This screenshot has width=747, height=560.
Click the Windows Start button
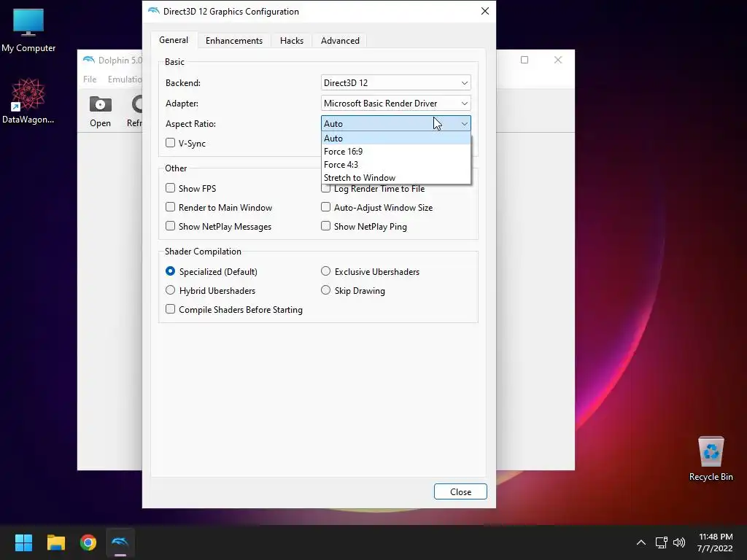(x=23, y=542)
